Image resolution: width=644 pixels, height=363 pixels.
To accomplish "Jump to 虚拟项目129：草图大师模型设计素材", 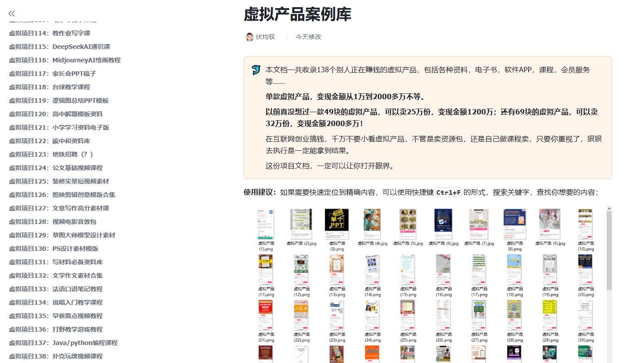I will (62, 235).
